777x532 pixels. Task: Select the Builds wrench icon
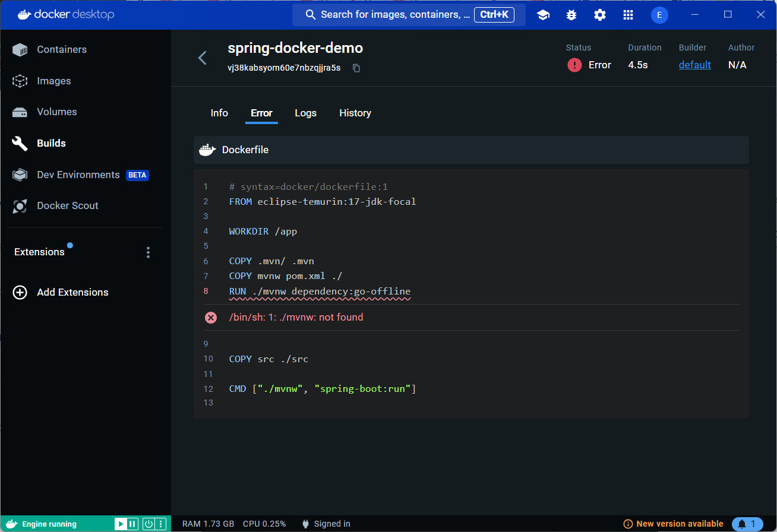click(20, 143)
